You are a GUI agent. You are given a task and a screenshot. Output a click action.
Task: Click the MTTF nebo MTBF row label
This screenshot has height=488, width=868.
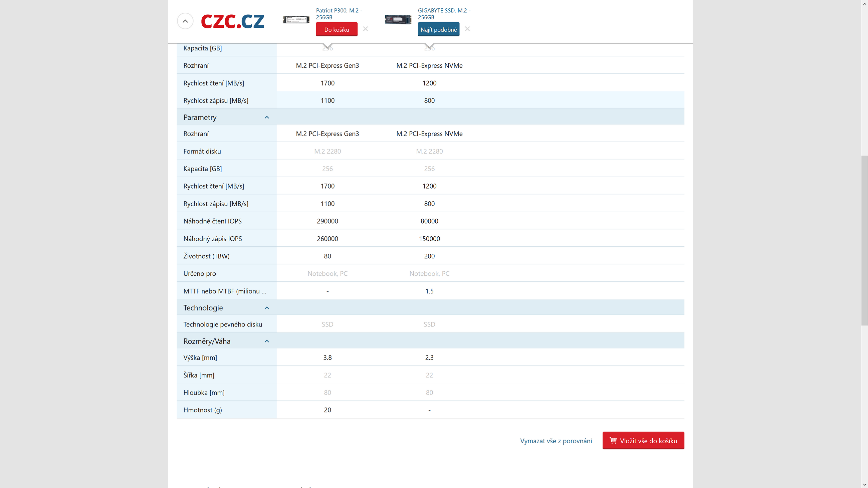[x=224, y=291]
